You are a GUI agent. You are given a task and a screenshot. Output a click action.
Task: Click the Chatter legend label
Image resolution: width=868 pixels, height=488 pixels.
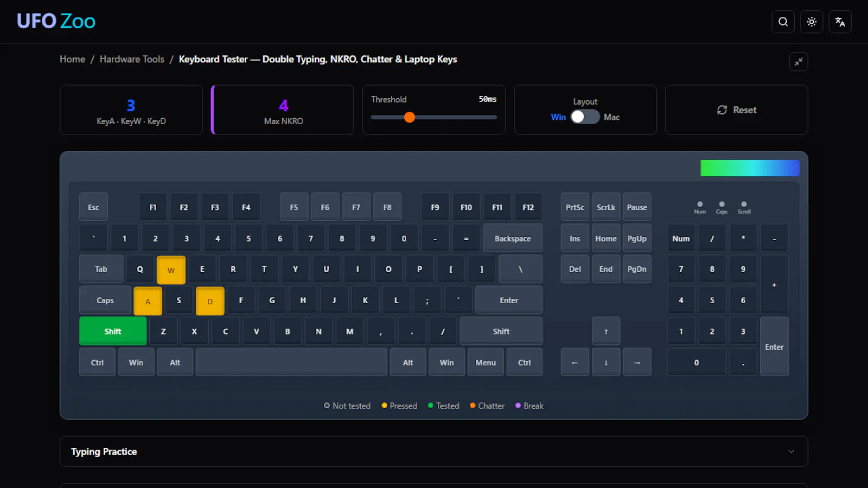[492, 406]
